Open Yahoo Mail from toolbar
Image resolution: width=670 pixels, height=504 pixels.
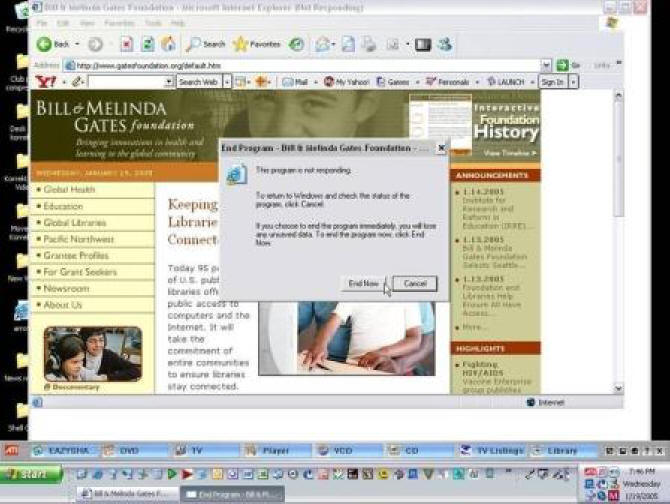295,82
